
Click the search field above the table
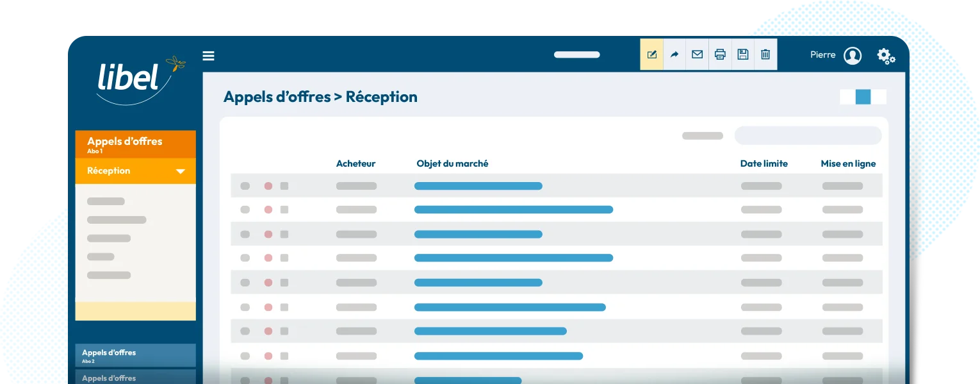pos(808,136)
